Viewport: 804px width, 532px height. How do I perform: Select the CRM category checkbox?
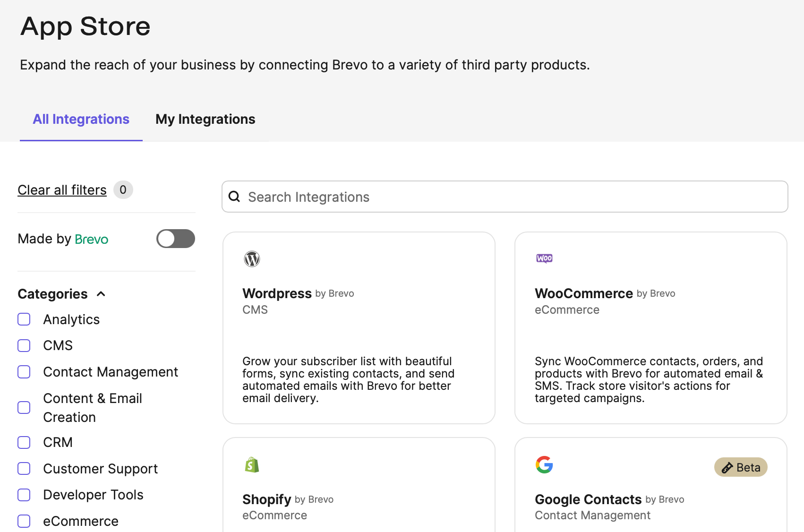coord(24,442)
